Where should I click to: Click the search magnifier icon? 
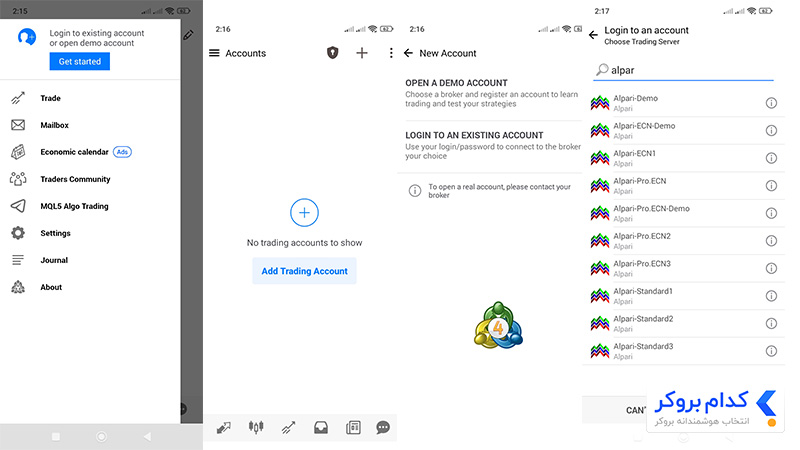click(x=602, y=69)
